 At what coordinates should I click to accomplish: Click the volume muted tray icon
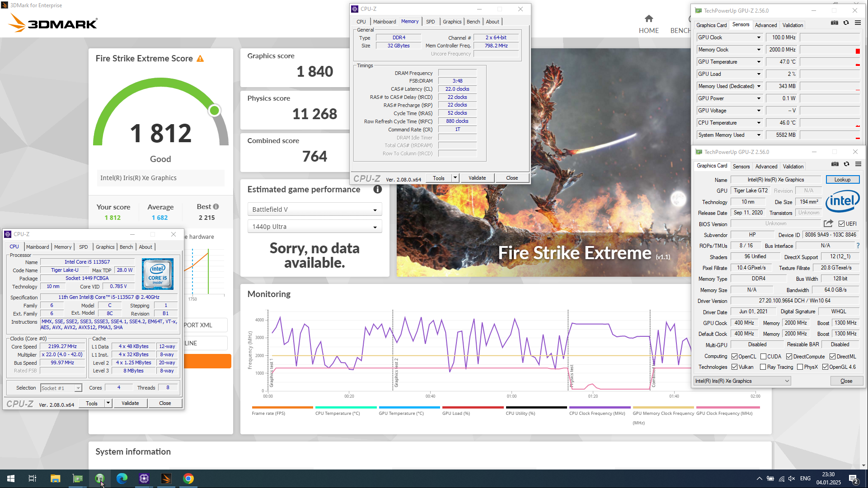pyautogui.click(x=792, y=479)
